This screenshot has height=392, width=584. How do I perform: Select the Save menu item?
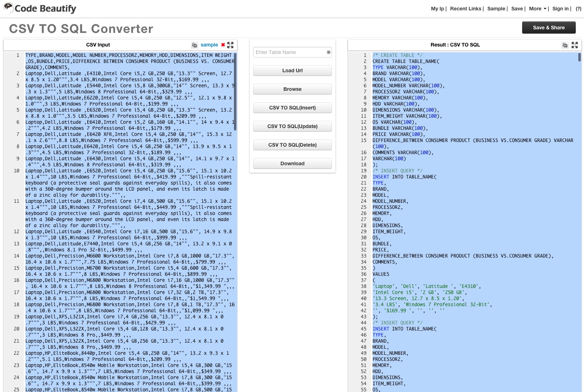click(x=517, y=9)
